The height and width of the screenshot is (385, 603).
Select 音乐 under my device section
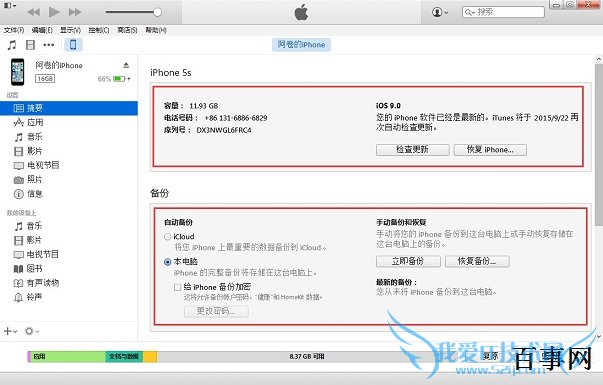point(69,226)
